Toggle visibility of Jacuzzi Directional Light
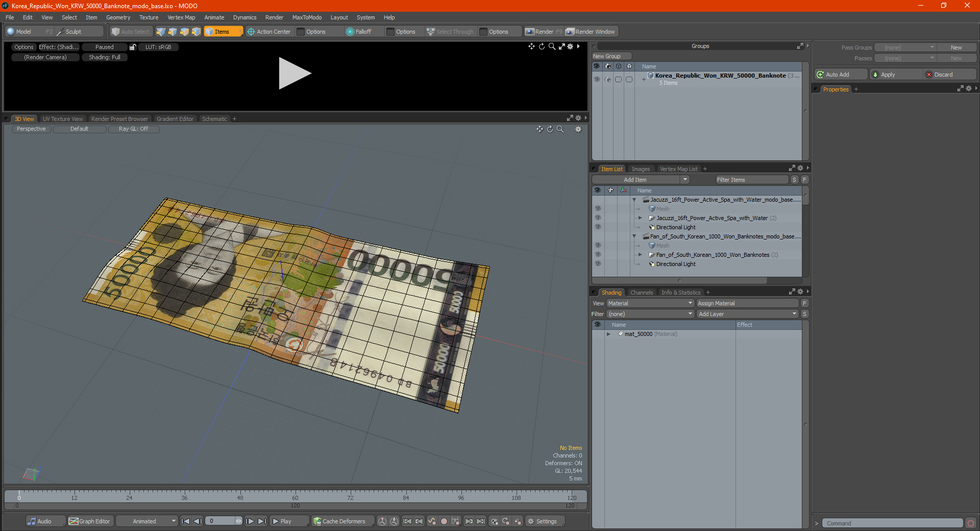Screen dimensions: 980x531 coord(598,227)
